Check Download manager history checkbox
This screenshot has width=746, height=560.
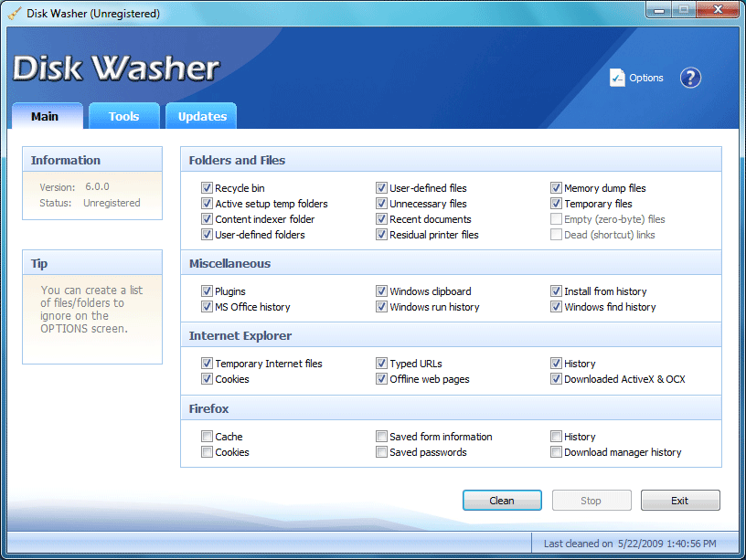(x=556, y=452)
